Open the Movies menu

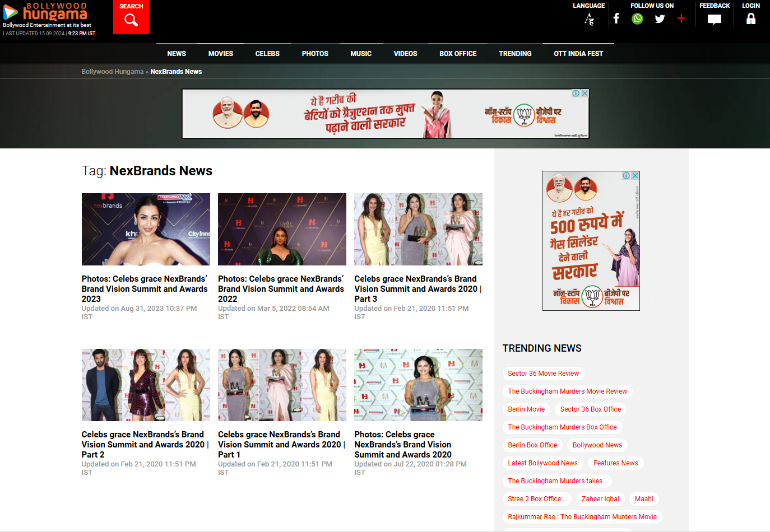[x=220, y=54]
